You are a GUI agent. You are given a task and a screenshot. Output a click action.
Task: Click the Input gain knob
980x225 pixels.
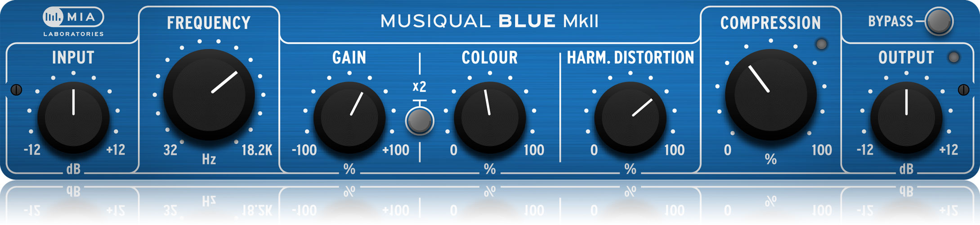(x=73, y=118)
